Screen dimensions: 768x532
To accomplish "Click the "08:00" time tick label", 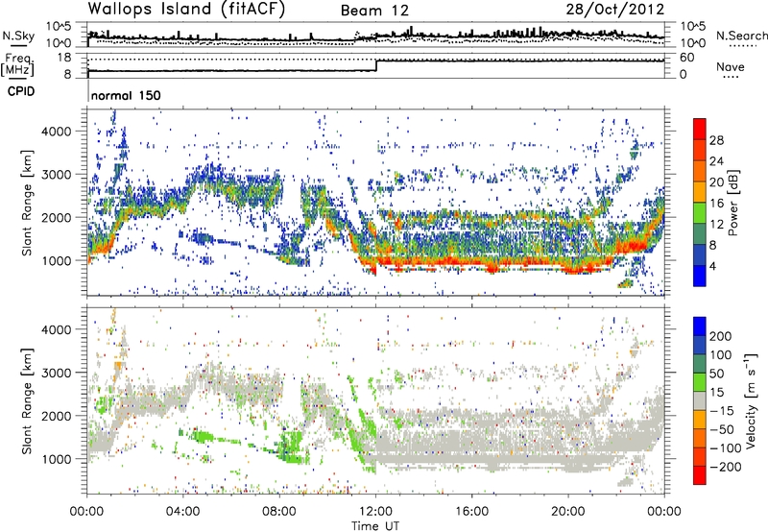I will coord(278,512).
